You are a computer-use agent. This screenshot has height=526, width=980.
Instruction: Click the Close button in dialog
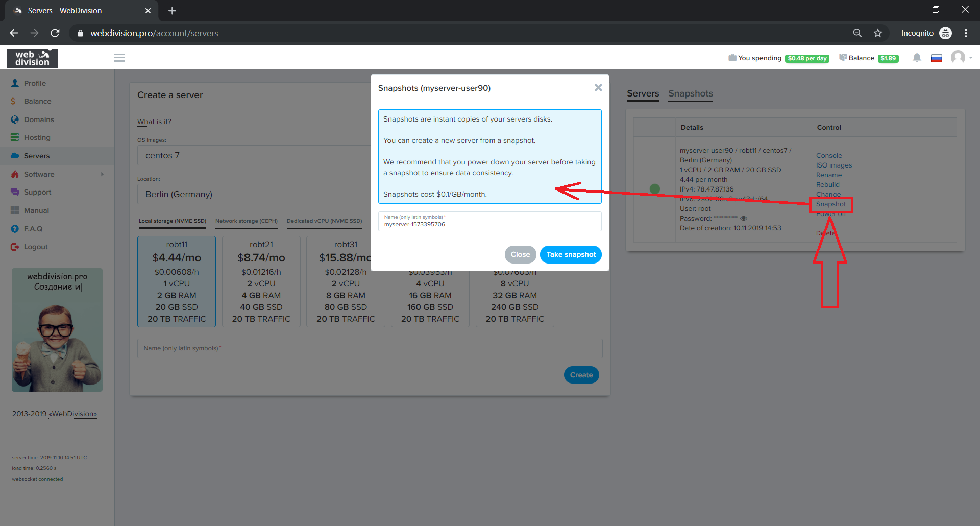520,254
